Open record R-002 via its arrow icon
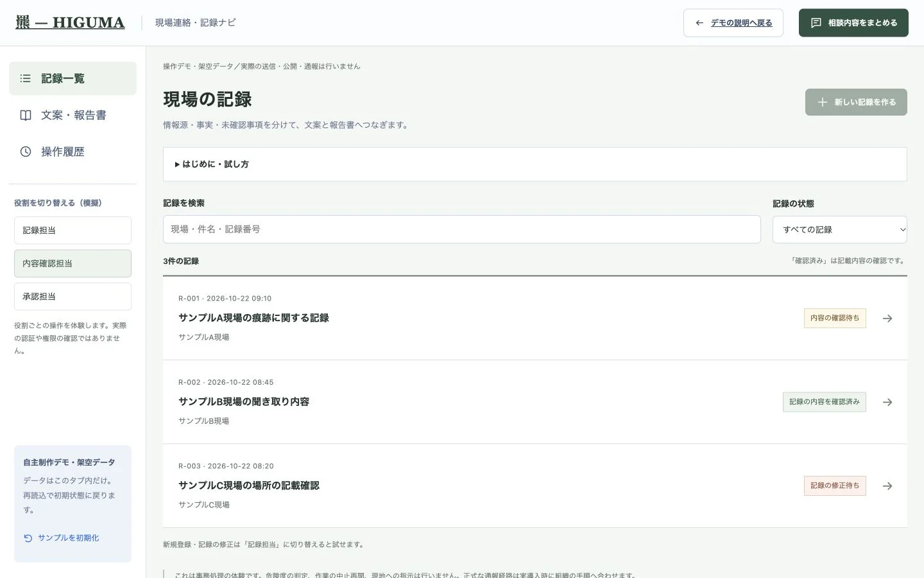 coord(887,402)
